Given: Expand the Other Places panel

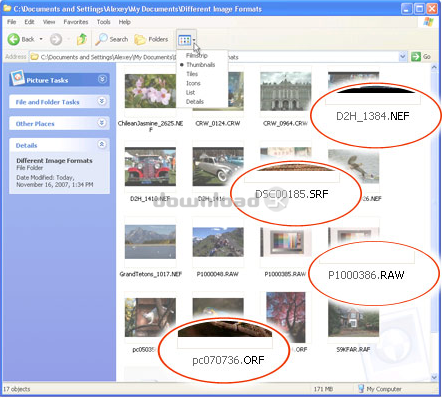Looking at the screenshot, I should click(x=102, y=123).
